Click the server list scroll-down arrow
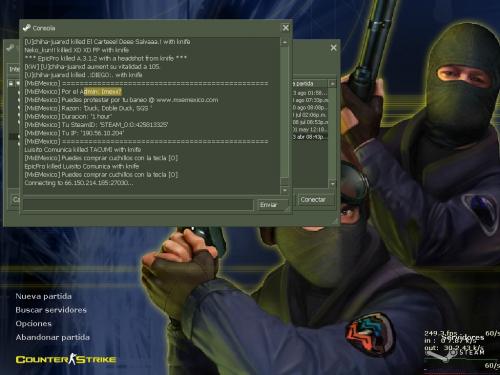Screen dimensions: 500x375 332,184
